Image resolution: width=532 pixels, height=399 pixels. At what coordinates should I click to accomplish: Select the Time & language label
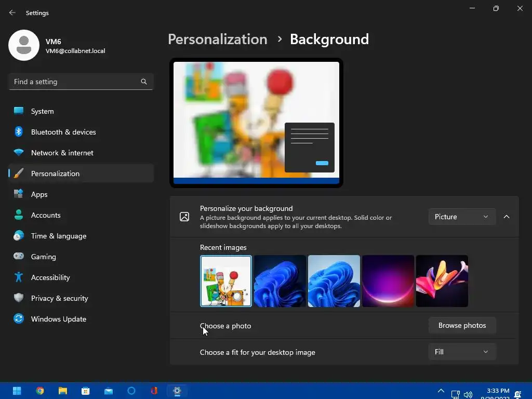point(59,236)
